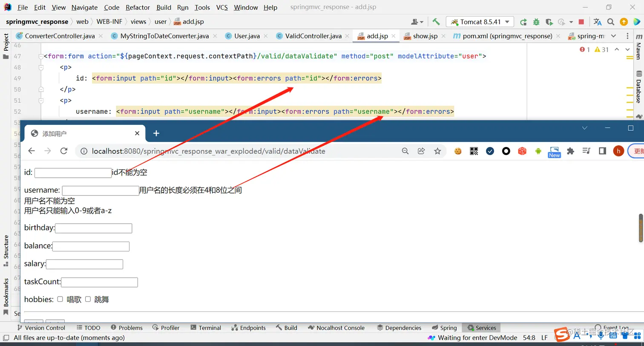Viewport: 644px width, 346px height.
Task: Open the cookie extension in browser toolbar
Action: click(x=458, y=151)
